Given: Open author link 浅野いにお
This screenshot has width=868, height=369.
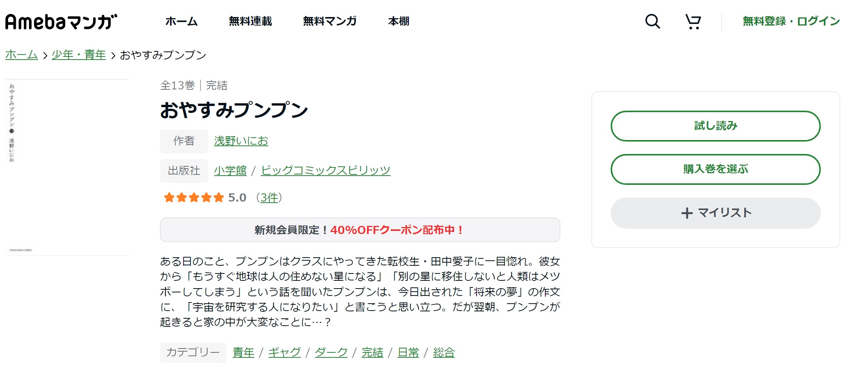Looking at the screenshot, I should (241, 141).
